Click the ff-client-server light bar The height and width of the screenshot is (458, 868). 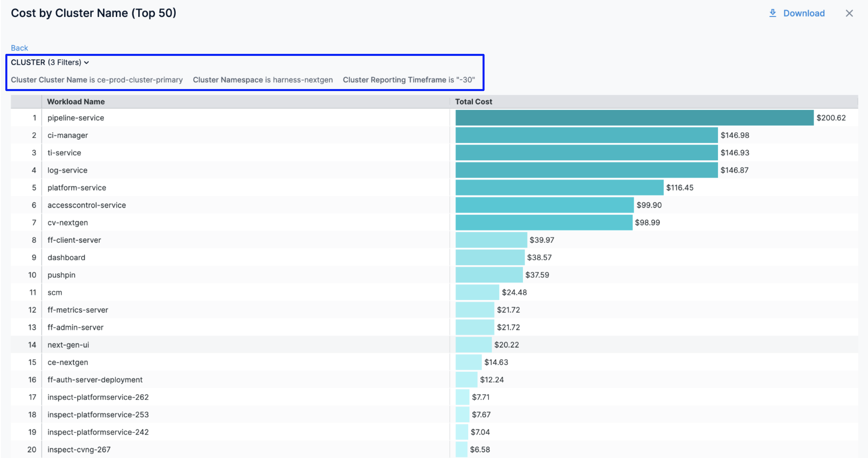(491, 240)
